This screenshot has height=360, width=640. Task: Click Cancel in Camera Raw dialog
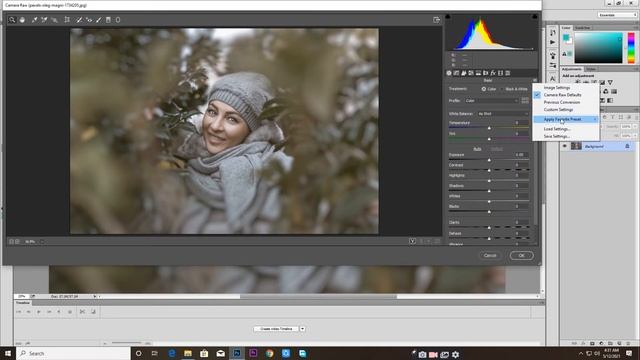[490, 256]
